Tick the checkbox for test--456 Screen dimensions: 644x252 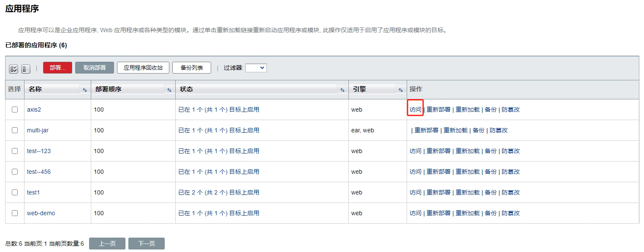pos(15,172)
